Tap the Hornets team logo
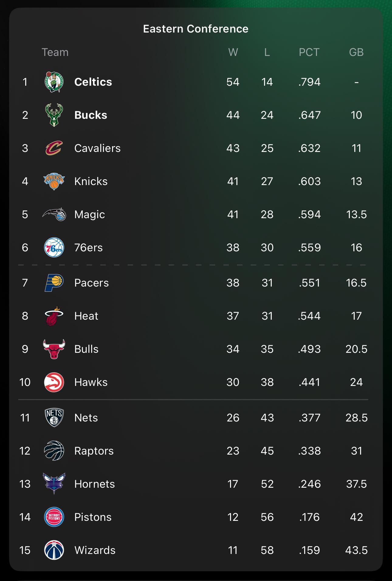 coord(54,484)
